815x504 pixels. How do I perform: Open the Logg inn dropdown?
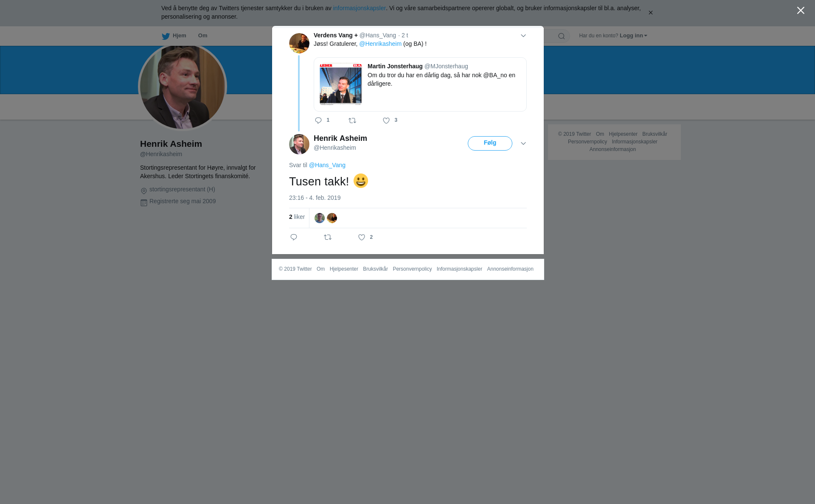(633, 36)
